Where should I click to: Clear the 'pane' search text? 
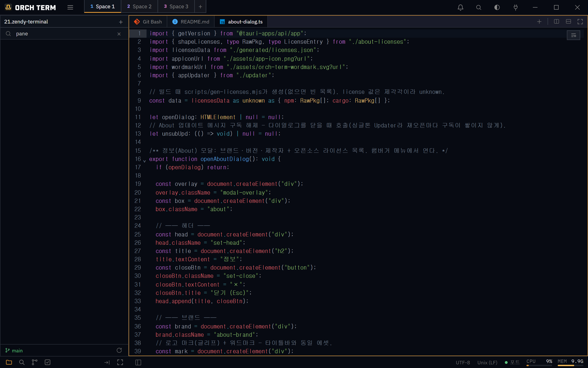point(119,34)
